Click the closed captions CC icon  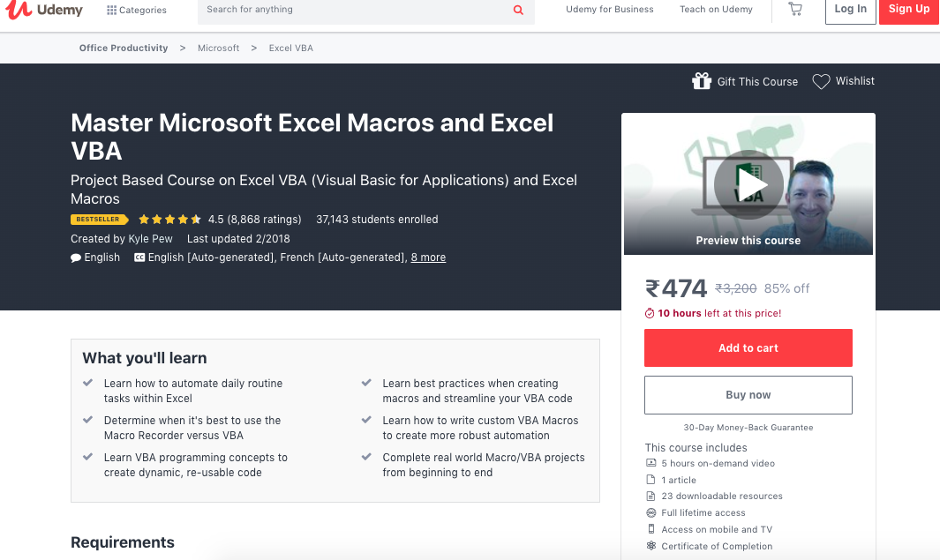tap(139, 258)
